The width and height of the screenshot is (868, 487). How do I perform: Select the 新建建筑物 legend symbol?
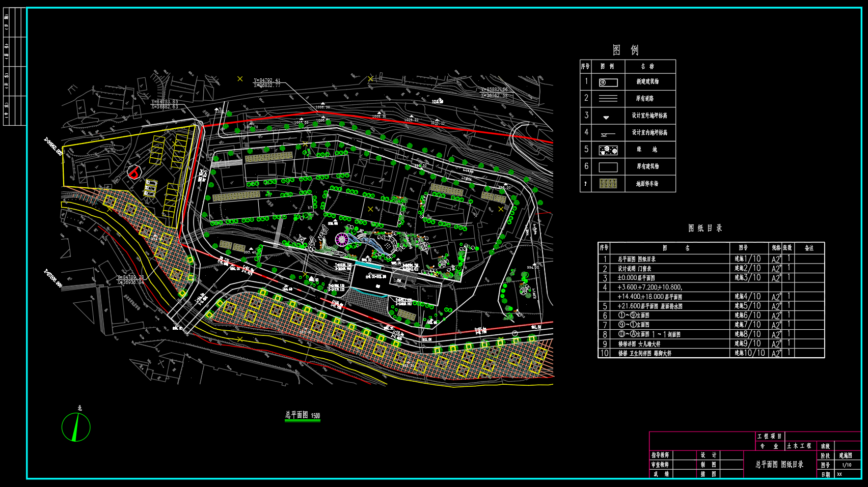pyautogui.click(x=608, y=82)
